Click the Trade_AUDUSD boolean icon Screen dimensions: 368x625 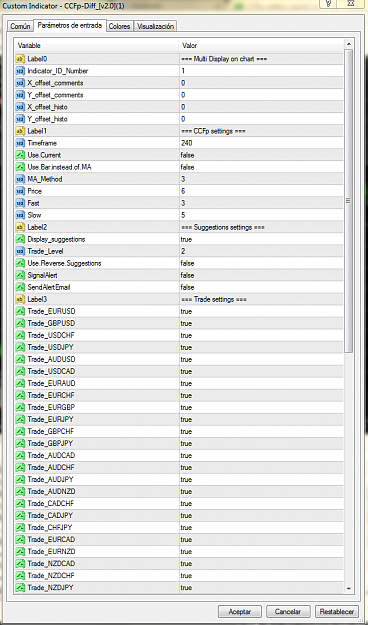(x=20, y=359)
